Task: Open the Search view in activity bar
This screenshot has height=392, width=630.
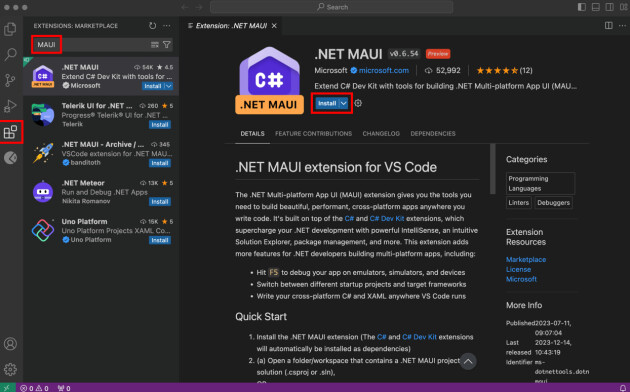Action: tap(10, 54)
